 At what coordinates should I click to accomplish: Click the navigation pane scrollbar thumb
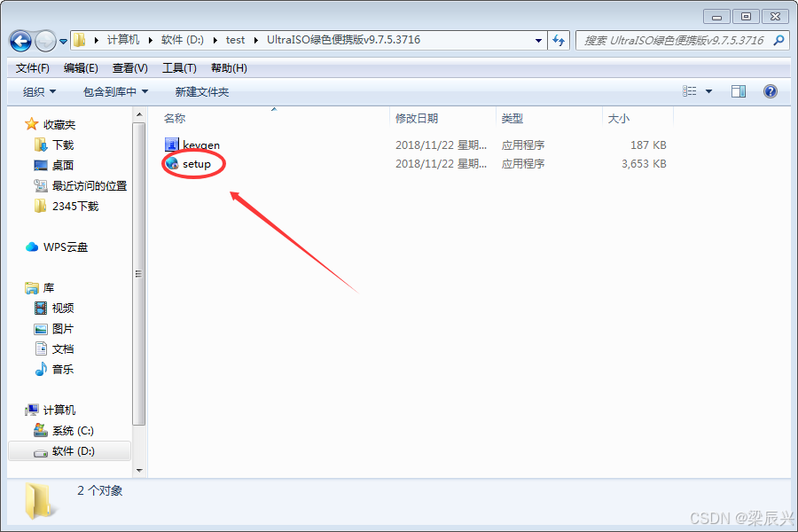pos(139,274)
